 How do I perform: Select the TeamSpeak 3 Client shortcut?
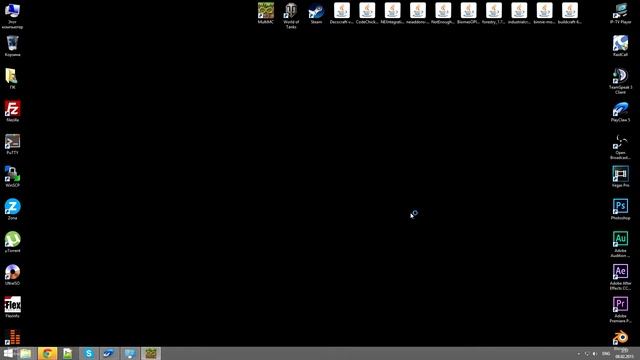click(620, 81)
